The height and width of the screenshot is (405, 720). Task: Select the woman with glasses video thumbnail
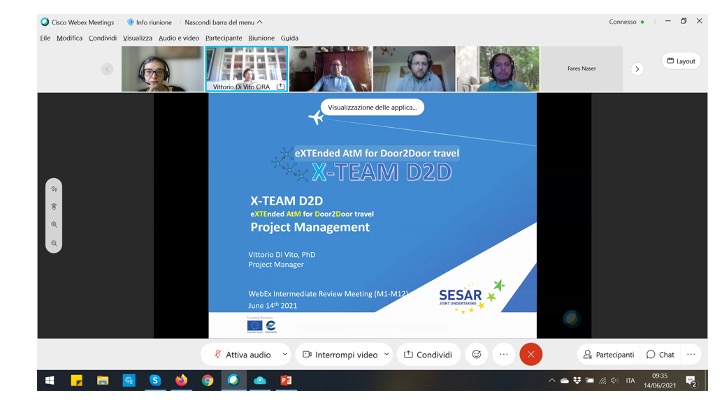point(163,69)
